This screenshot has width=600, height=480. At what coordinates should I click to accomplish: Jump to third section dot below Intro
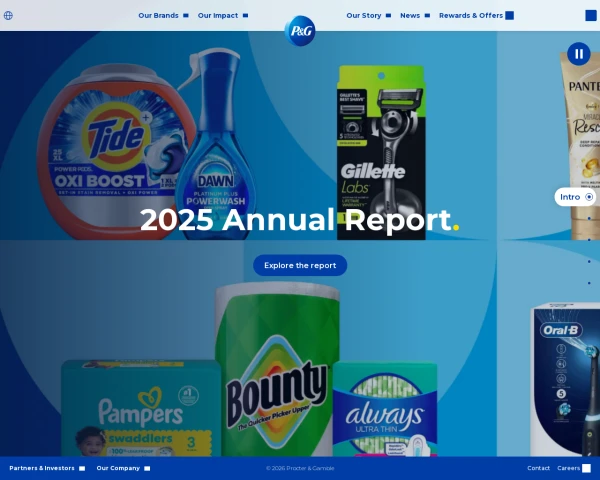tap(589, 240)
